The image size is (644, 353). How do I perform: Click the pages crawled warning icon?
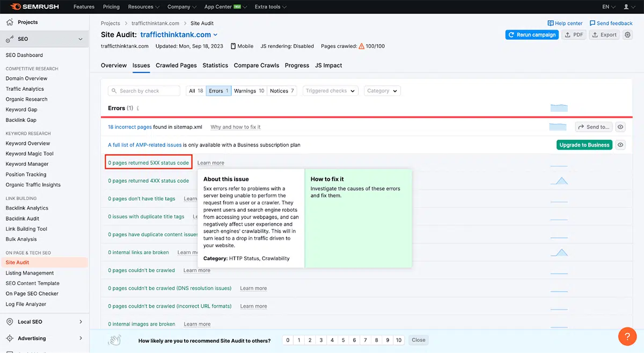coord(361,46)
